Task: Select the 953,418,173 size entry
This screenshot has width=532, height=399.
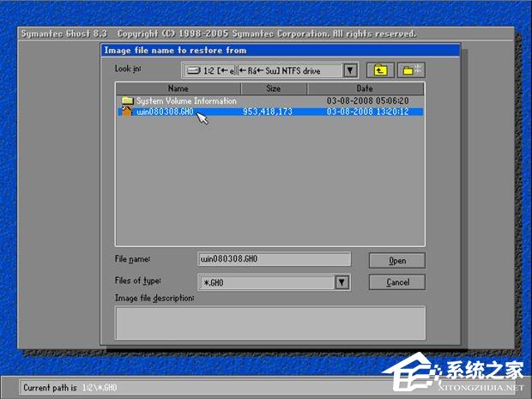Action: (268, 112)
